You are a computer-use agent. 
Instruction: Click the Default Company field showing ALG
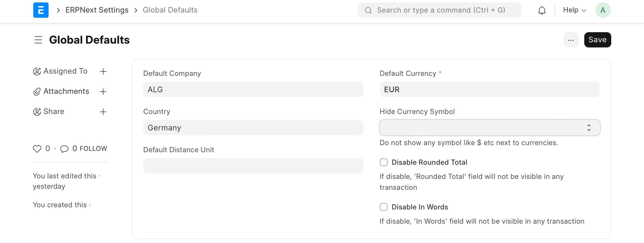(253, 89)
